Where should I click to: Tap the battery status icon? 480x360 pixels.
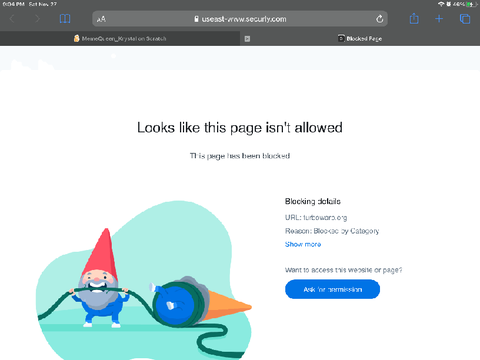click(x=472, y=4)
